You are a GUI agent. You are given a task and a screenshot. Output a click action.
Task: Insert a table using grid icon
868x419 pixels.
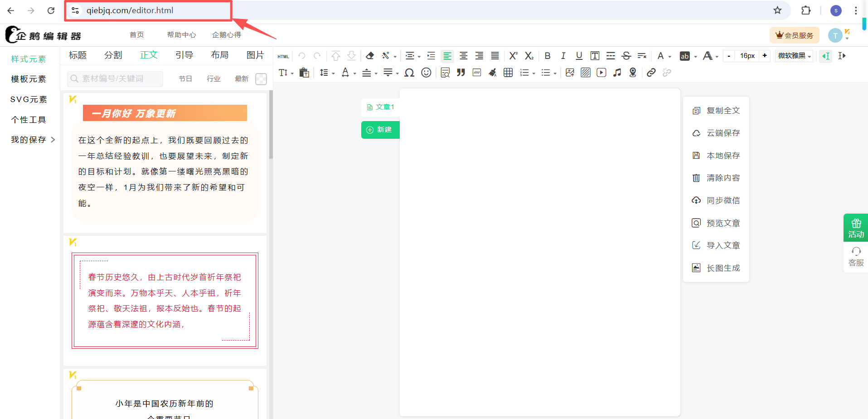point(508,73)
